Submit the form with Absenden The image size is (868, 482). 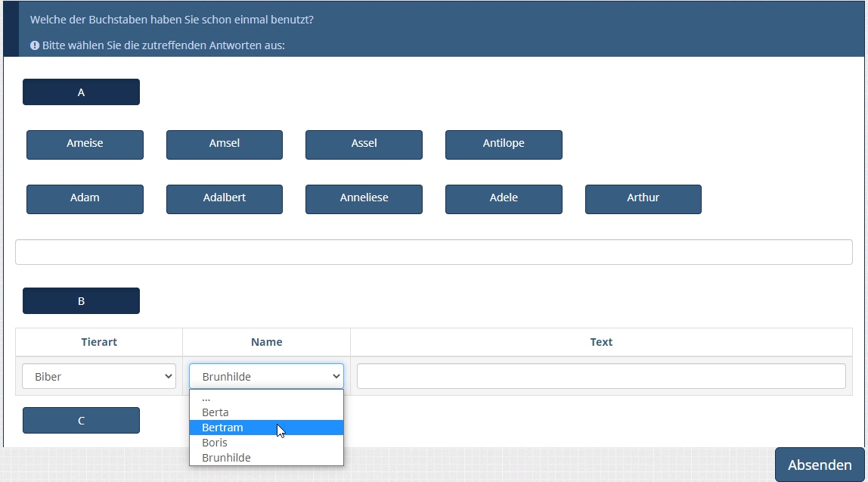819,465
